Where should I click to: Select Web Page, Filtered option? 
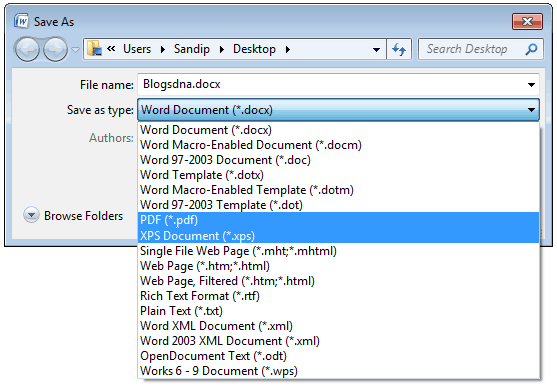(338, 281)
